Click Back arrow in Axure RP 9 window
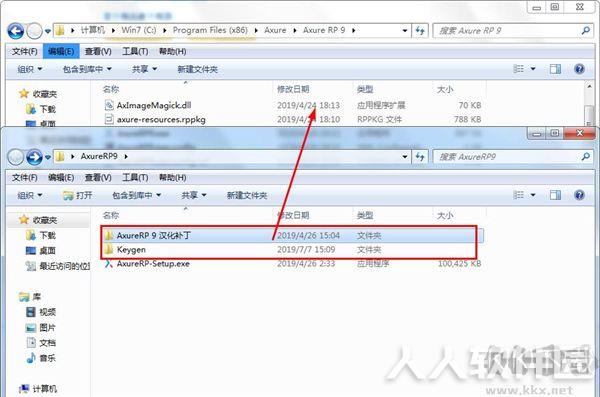Image resolution: width=600 pixels, height=397 pixels. 16,31
